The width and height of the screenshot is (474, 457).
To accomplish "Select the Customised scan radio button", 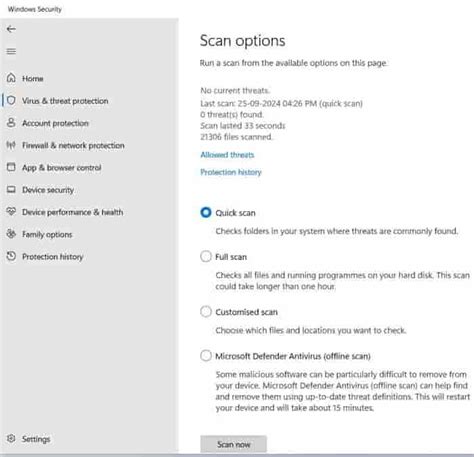I will tap(206, 312).
